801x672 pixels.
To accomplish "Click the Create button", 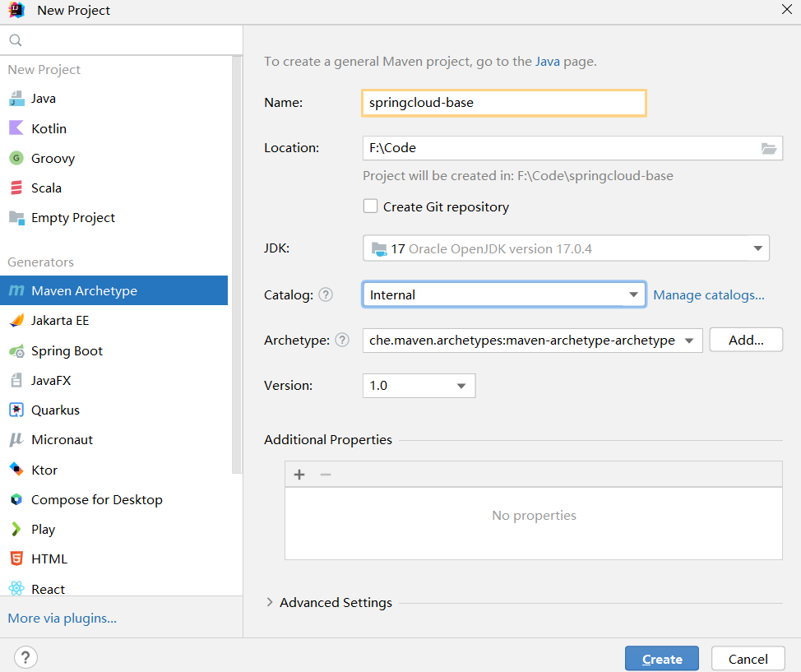I will tap(661, 659).
